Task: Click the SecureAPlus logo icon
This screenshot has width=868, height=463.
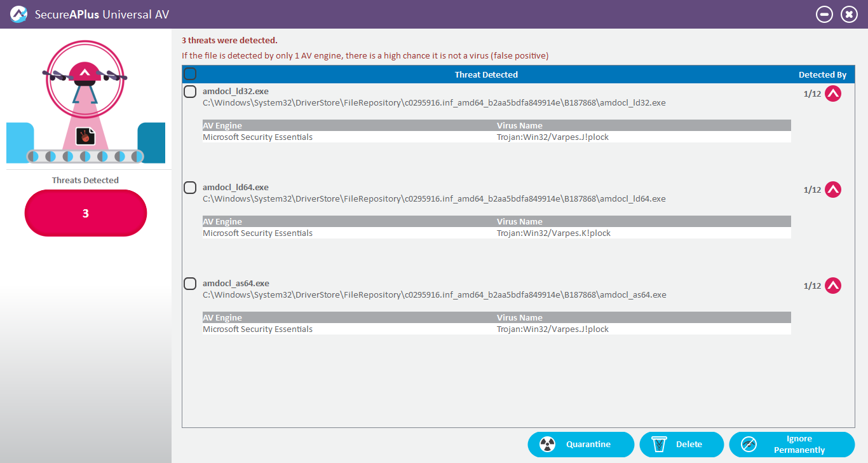Action: pyautogui.click(x=18, y=14)
